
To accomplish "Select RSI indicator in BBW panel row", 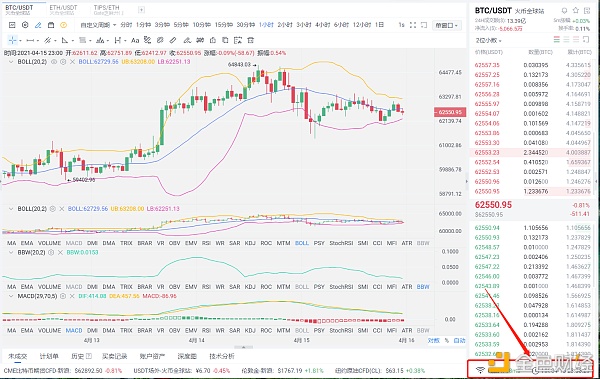I will pos(206,287).
